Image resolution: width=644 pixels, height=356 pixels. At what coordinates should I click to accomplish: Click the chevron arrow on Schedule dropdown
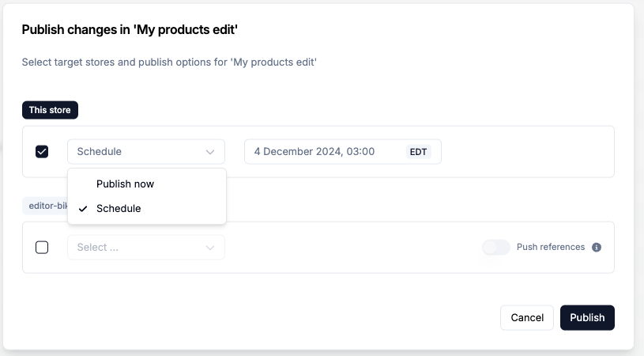[210, 152]
